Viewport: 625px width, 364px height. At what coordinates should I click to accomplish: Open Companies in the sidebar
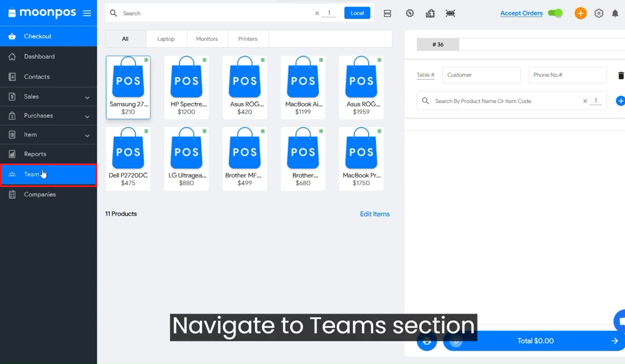tap(49, 194)
